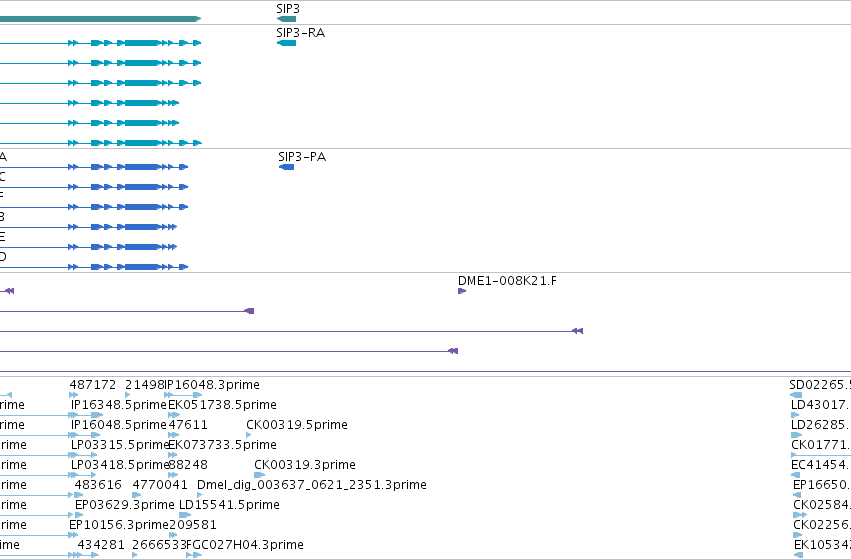Click EST label 209581
This screenshot has height=560, width=851.
click(x=193, y=525)
